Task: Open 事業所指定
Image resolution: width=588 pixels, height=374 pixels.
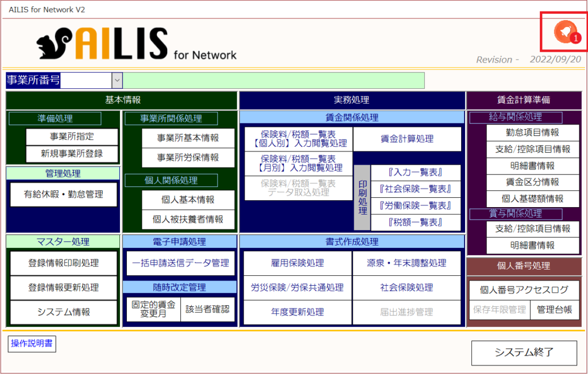Action: (72, 137)
